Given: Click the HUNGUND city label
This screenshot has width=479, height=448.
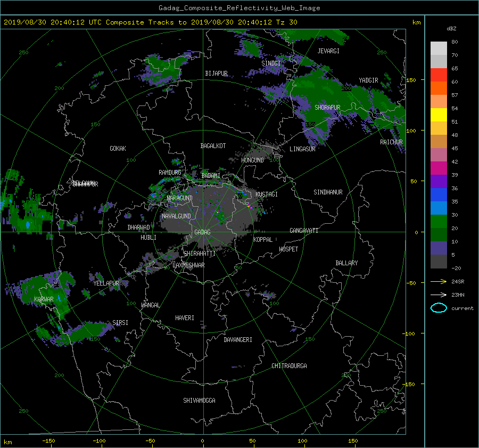Looking at the screenshot, I should pos(252,160).
